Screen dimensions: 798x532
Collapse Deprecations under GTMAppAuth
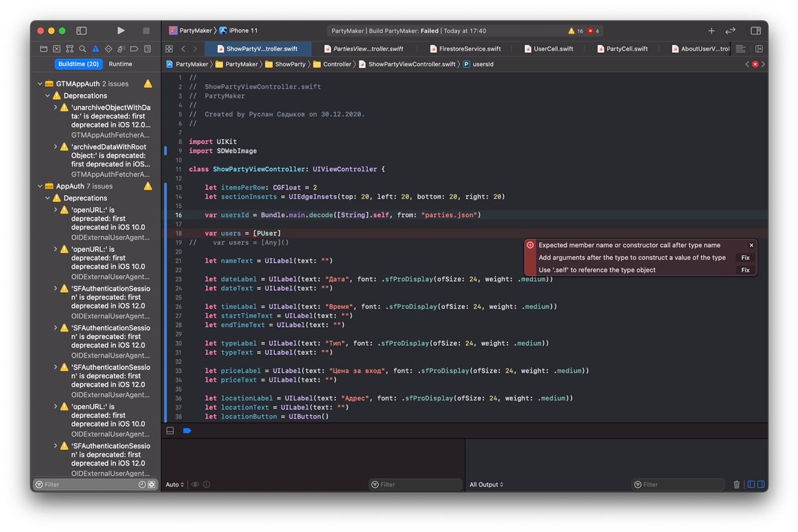tap(47, 95)
